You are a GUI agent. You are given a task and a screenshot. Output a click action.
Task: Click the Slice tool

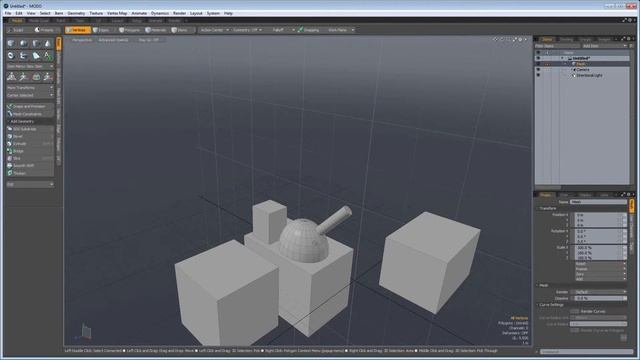point(30,158)
